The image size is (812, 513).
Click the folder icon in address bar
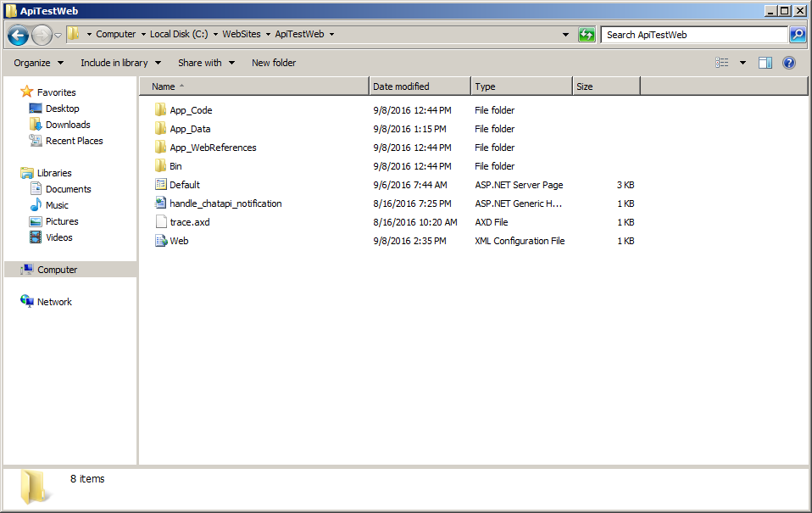pyautogui.click(x=74, y=34)
